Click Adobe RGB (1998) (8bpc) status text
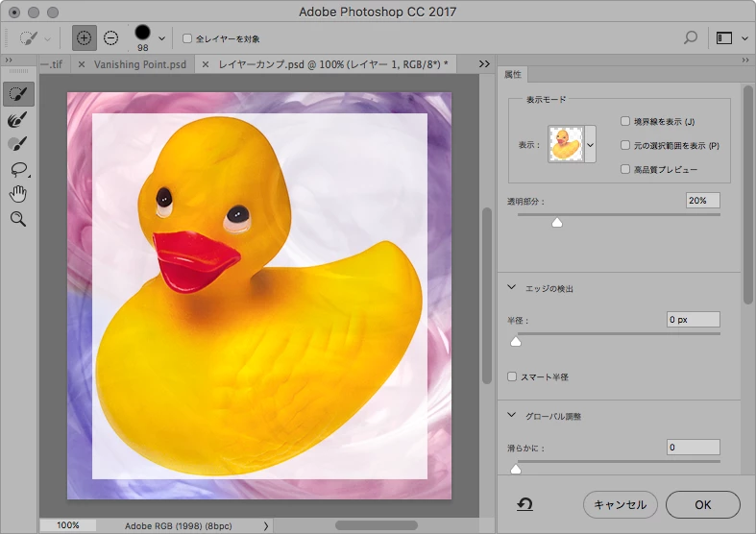 [178, 525]
